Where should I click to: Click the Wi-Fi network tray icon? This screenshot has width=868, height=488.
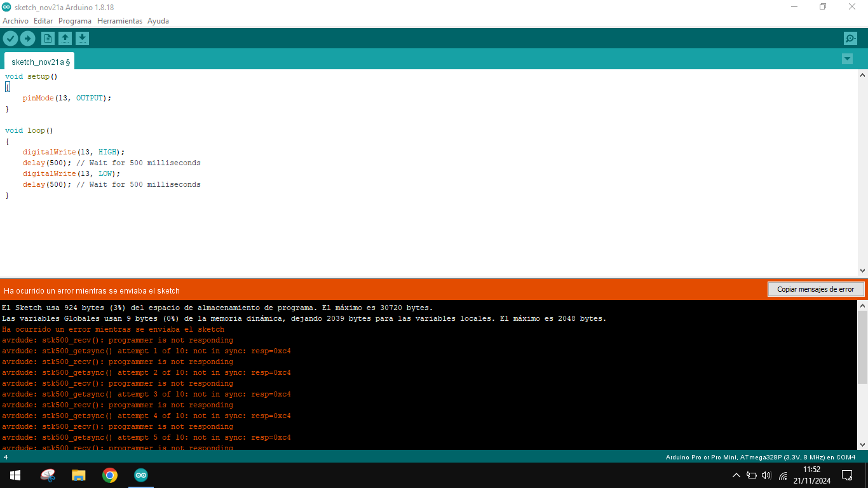783,475
